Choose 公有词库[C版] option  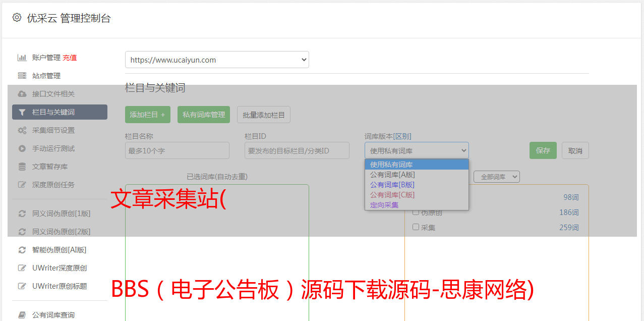[x=417, y=195]
